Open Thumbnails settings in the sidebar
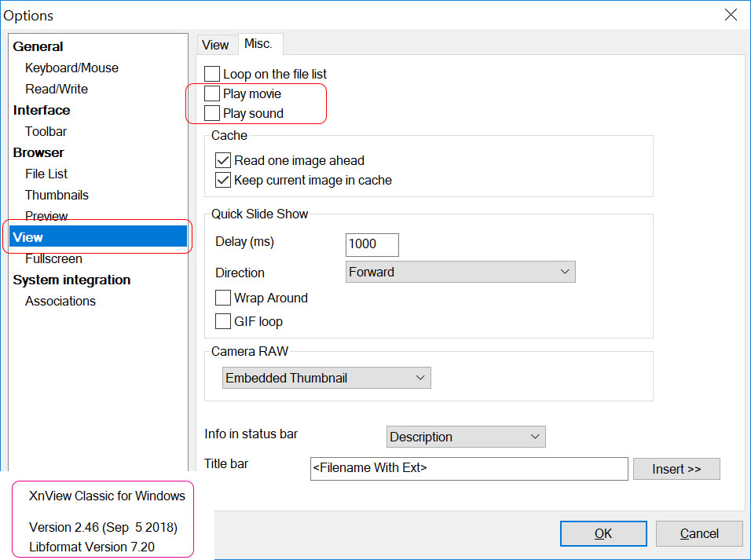This screenshot has width=751, height=560. click(x=57, y=196)
